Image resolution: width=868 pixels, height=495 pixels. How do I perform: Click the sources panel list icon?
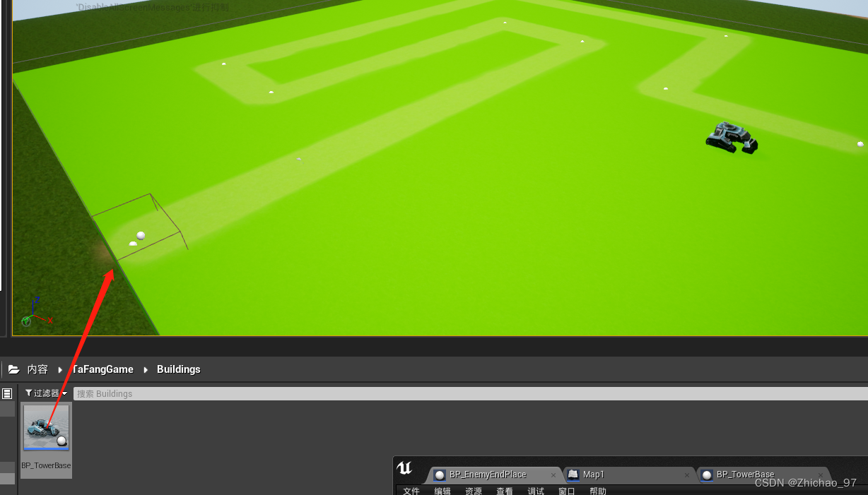coord(6,393)
